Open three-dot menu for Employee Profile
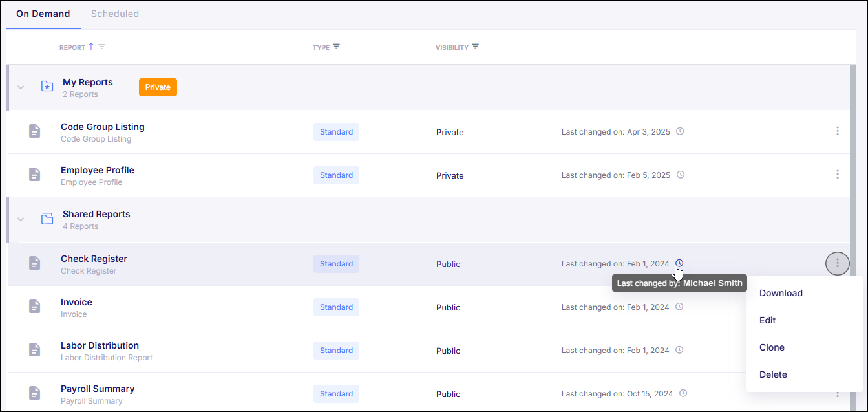This screenshot has width=868, height=412. click(837, 175)
